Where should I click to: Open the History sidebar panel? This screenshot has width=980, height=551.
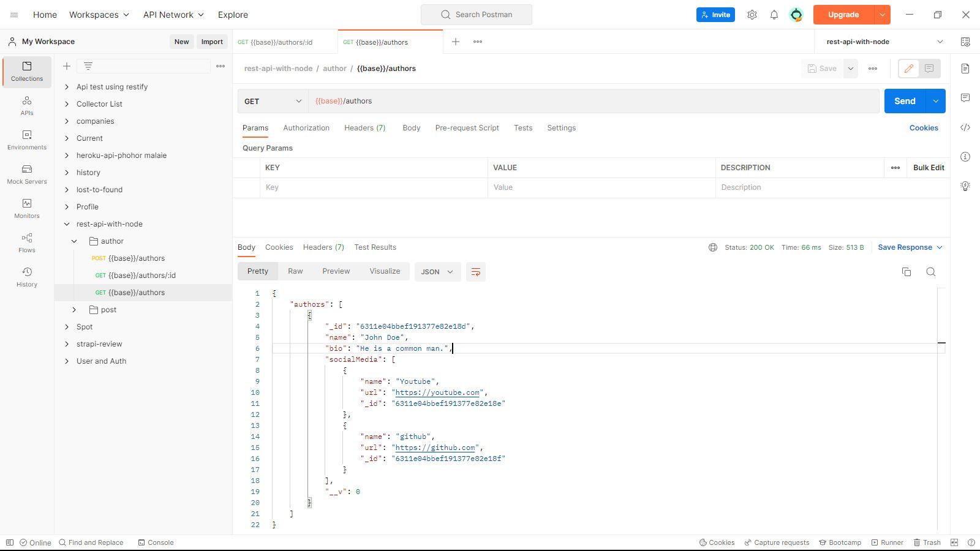tap(27, 277)
